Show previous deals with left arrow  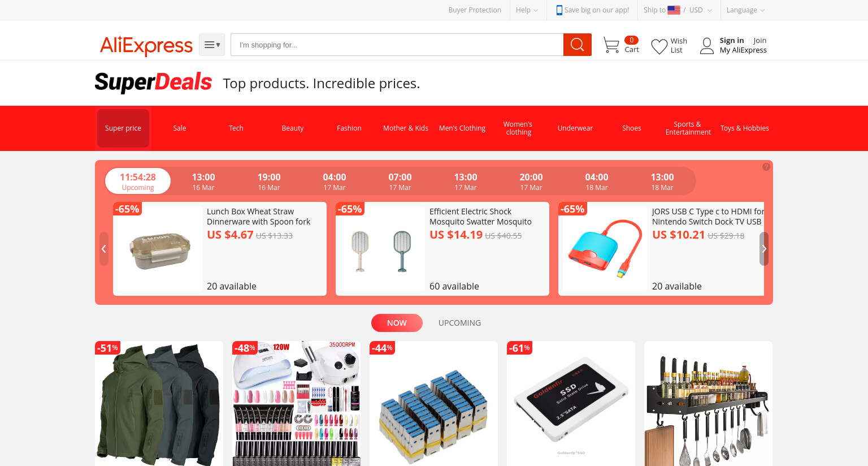click(104, 249)
